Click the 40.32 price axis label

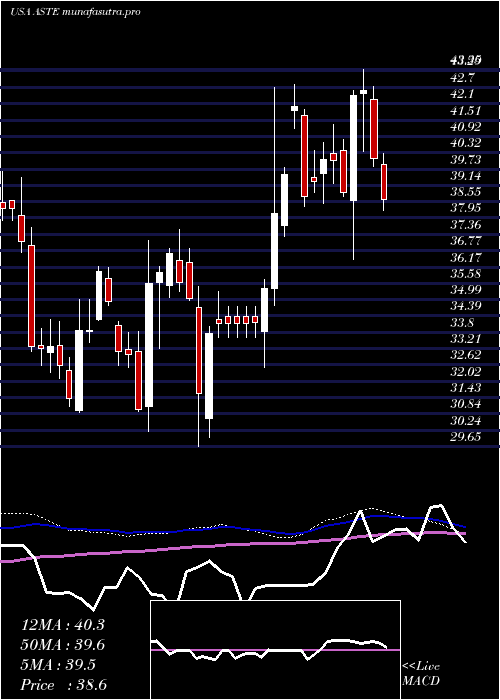click(x=464, y=143)
